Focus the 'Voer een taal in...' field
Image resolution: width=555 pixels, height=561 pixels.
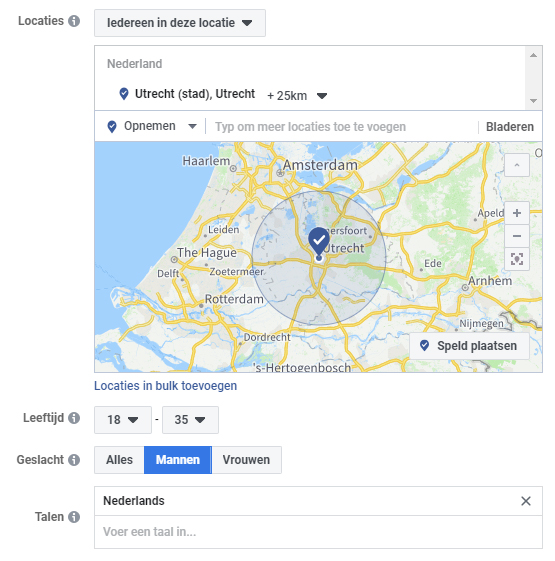coord(318,532)
